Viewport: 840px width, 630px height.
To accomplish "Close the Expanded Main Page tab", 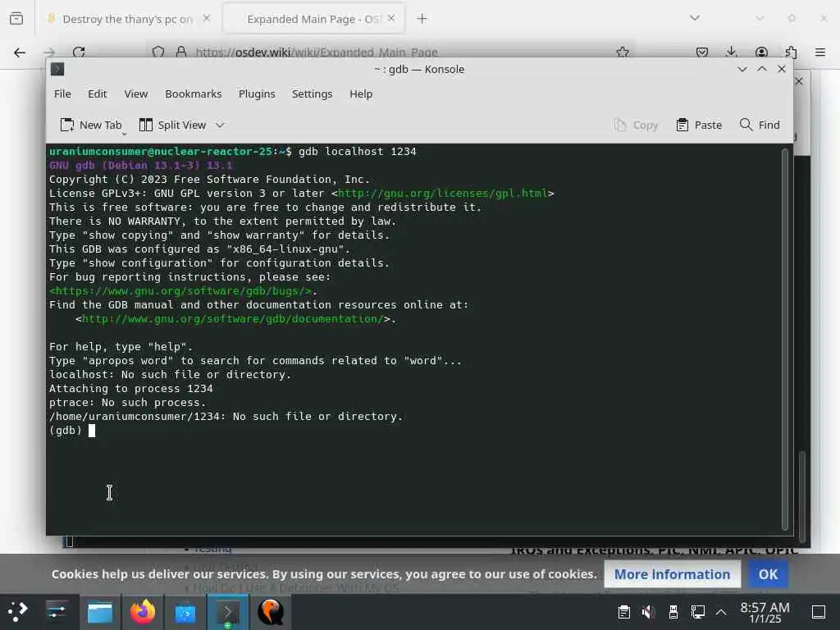I will coord(391,18).
